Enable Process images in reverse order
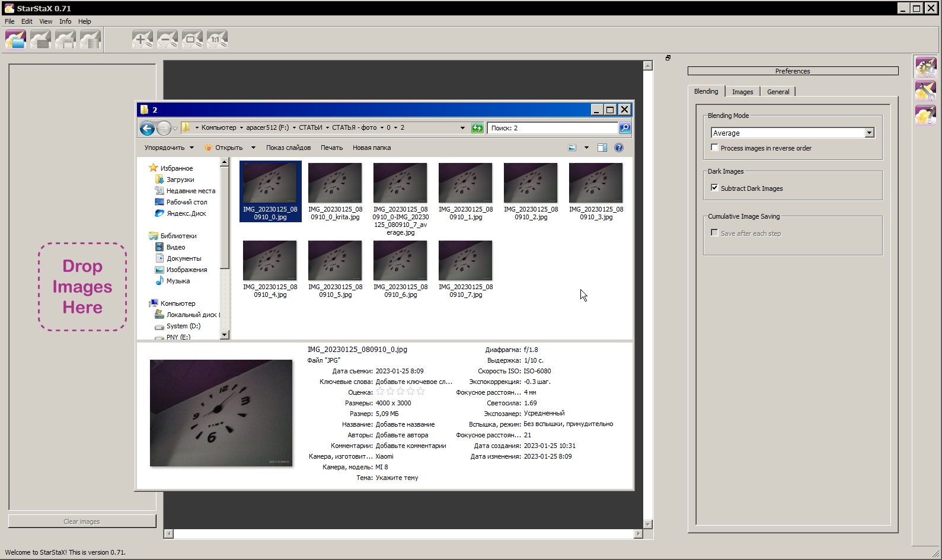Image resolution: width=942 pixels, height=560 pixels. 714,148
